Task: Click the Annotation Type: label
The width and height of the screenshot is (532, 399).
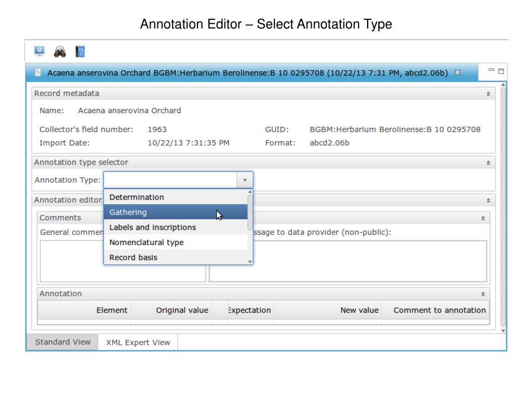Action: [68, 180]
